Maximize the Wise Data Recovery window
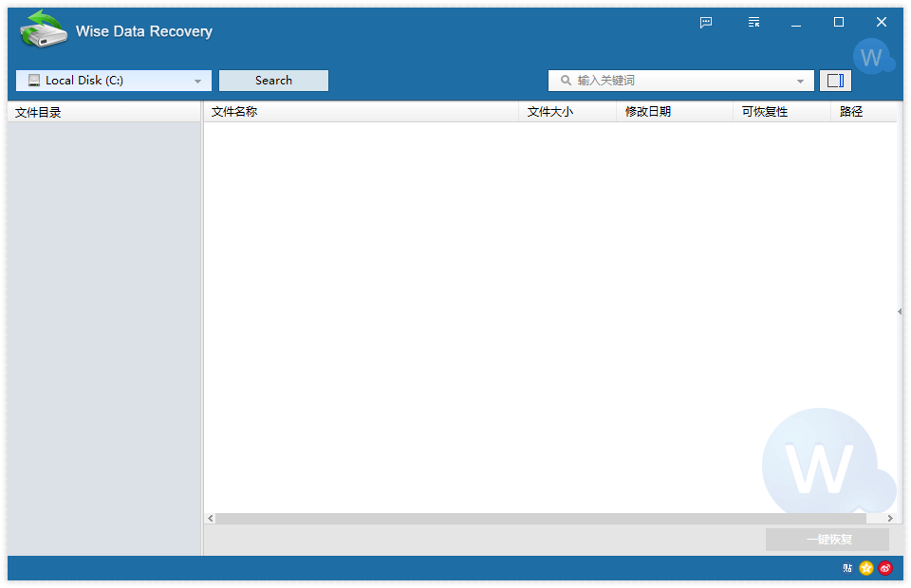The image size is (911, 588). click(x=838, y=22)
